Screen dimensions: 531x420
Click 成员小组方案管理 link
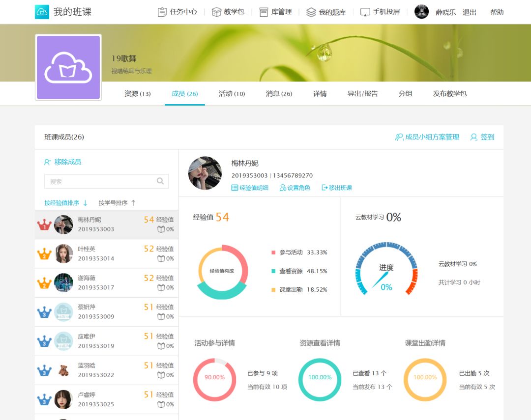point(427,137)
